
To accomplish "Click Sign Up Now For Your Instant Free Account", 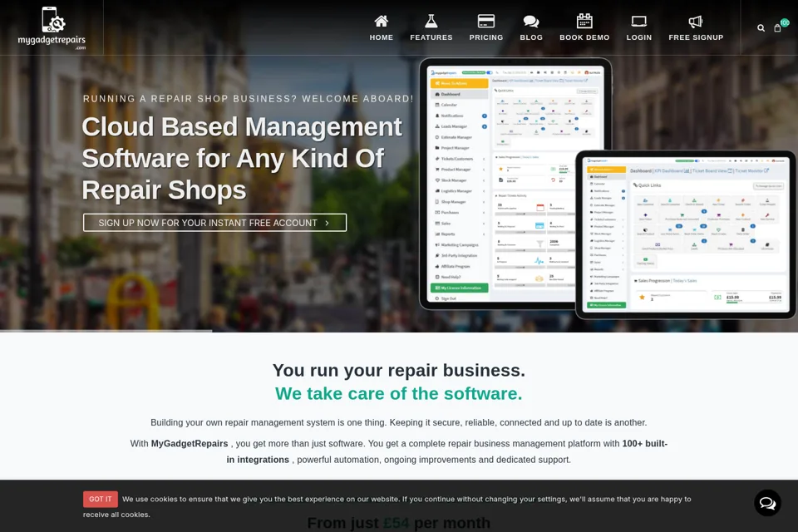I will (x=214, y=223).
